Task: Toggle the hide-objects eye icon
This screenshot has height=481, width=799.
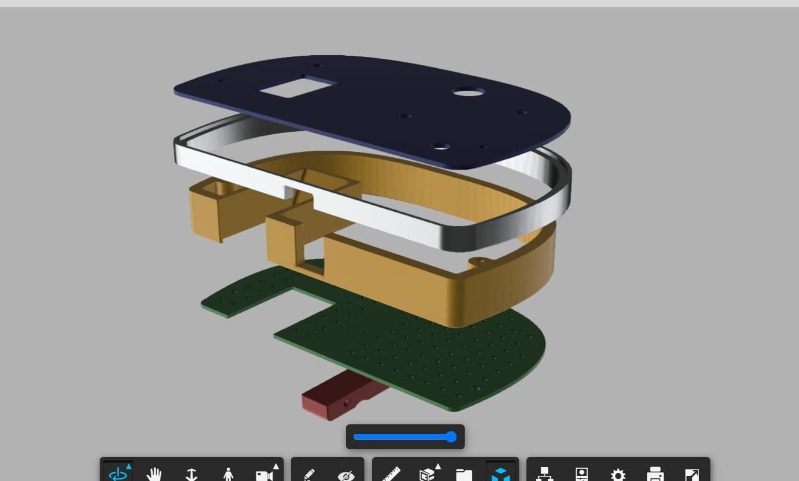Action: [346, 474]
